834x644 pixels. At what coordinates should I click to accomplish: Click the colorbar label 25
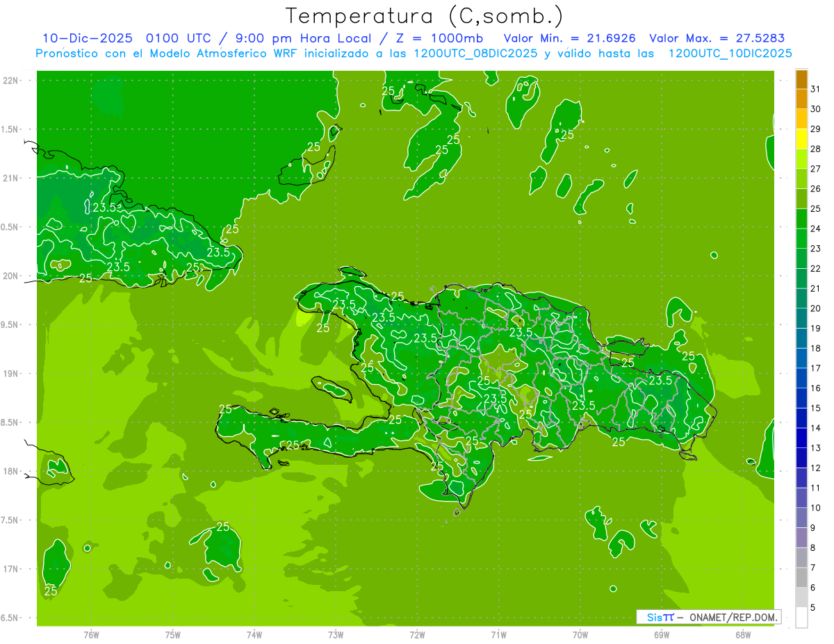pyautogui.click(x=815, y=208)
